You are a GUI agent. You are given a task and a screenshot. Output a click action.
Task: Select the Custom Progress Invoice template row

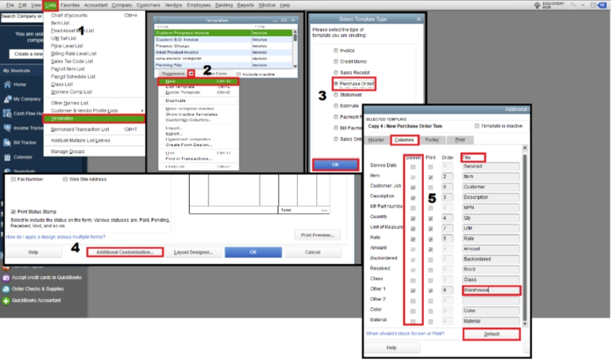[x=223, y=33]
